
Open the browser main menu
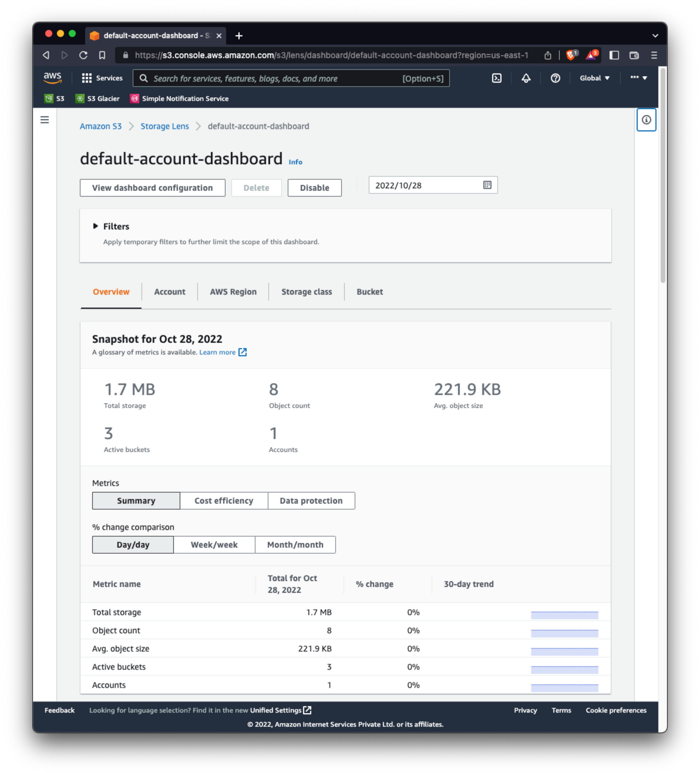point(654,55)
